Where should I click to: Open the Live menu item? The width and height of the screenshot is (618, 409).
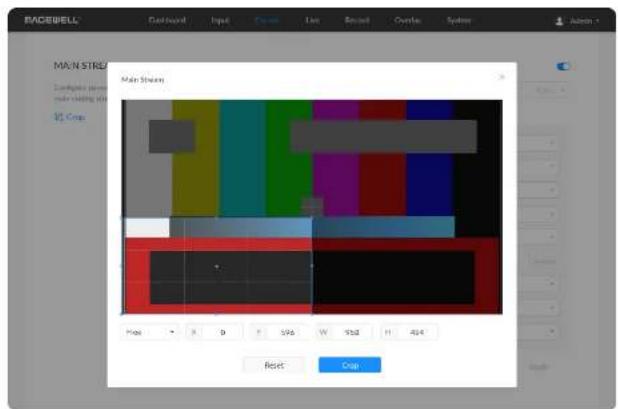(x=312, y=20)
